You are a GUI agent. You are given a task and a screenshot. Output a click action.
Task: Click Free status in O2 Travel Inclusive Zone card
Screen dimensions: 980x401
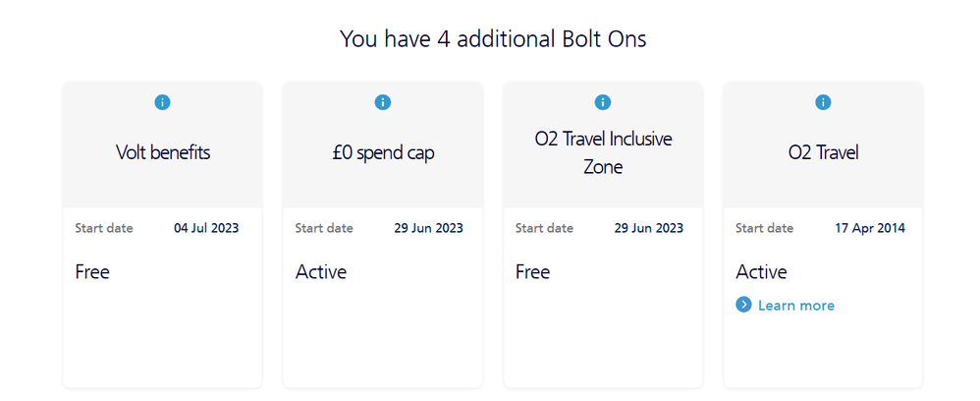tap(532, 271)
